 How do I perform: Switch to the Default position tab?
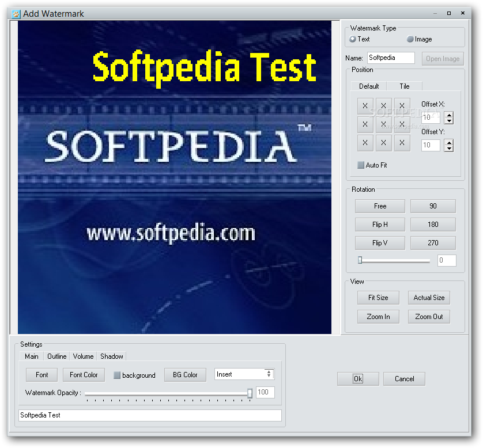tap(369, 86)
